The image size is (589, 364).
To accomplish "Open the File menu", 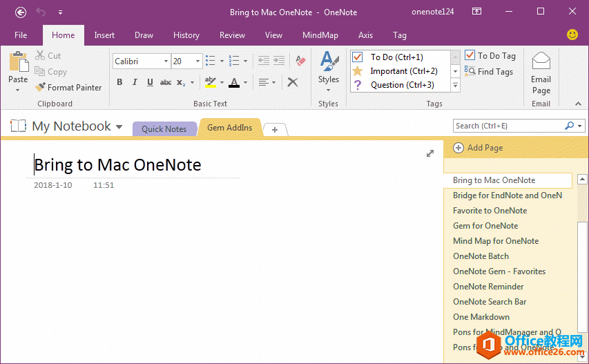I will pos(21,35).
